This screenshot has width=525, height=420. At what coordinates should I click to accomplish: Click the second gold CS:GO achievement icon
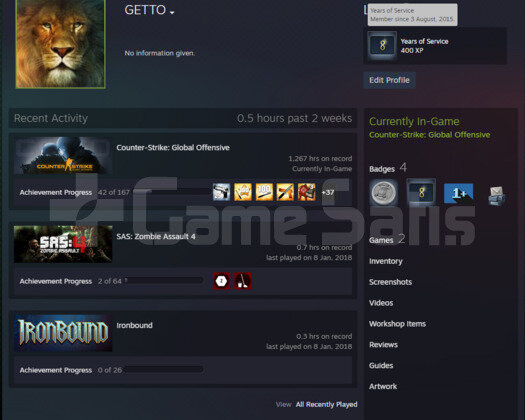(243, 192)
